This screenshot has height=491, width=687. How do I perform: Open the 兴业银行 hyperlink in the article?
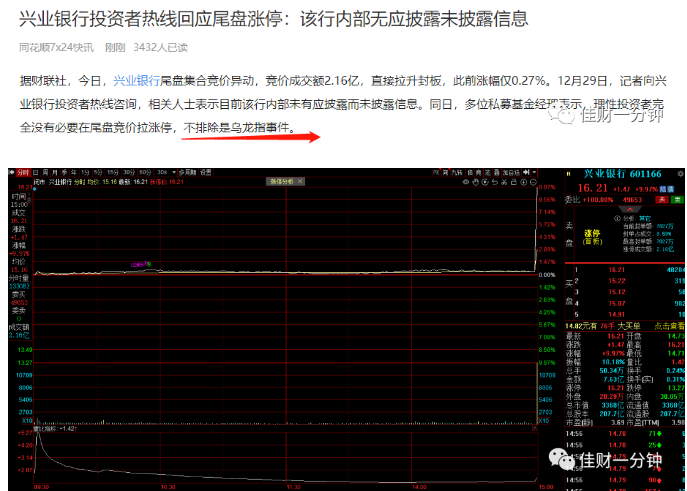click(136, 81)
